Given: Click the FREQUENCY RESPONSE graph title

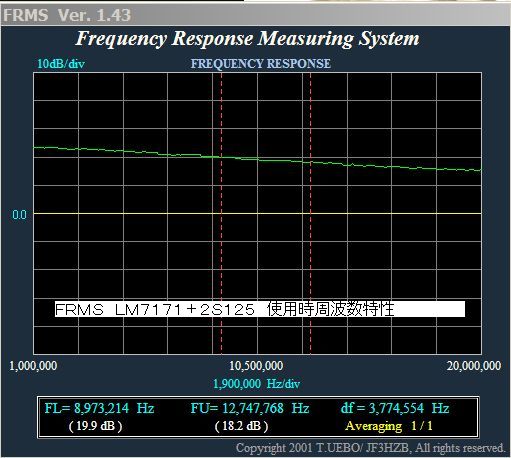Looking at the screenshot, I should (261, 64).
